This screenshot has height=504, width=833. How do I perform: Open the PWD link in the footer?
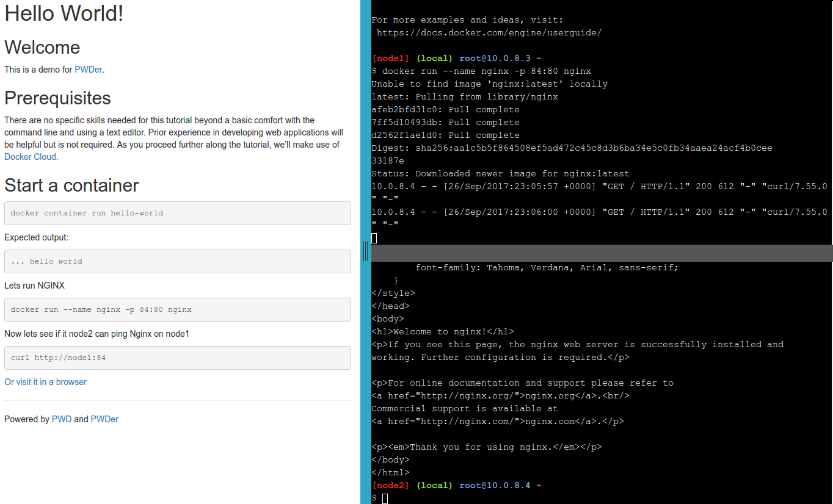pyautogui.click(x=62, y=419)
